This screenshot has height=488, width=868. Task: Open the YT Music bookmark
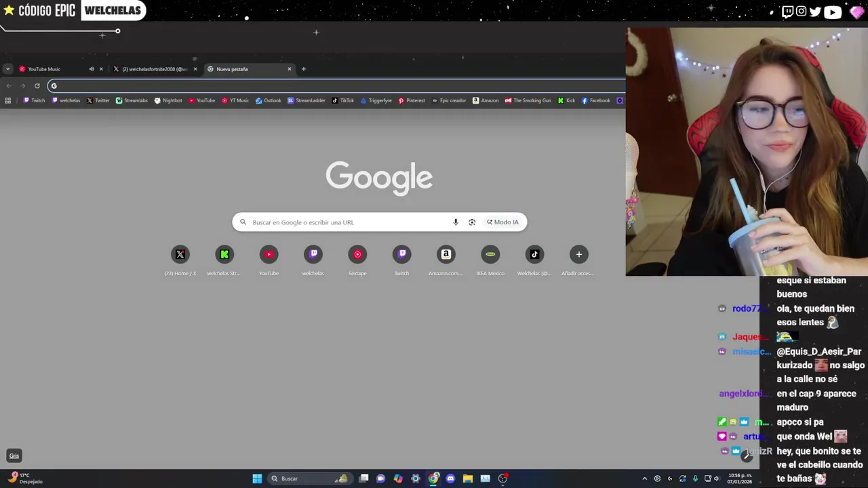[235, 100]
